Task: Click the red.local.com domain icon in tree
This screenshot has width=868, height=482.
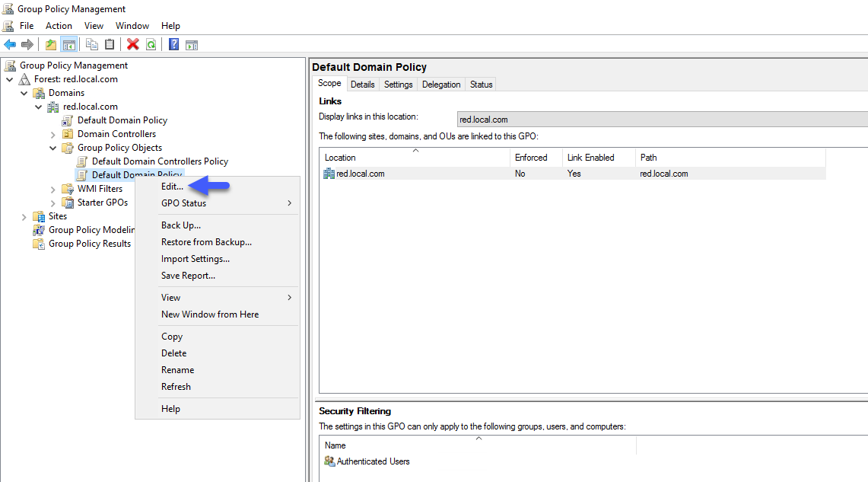Action: coord(53,107)
